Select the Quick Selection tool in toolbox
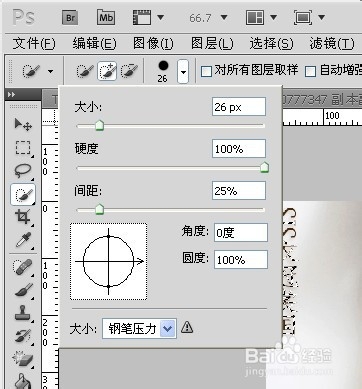This screenshot has width=362, height=389. point(23,194)
